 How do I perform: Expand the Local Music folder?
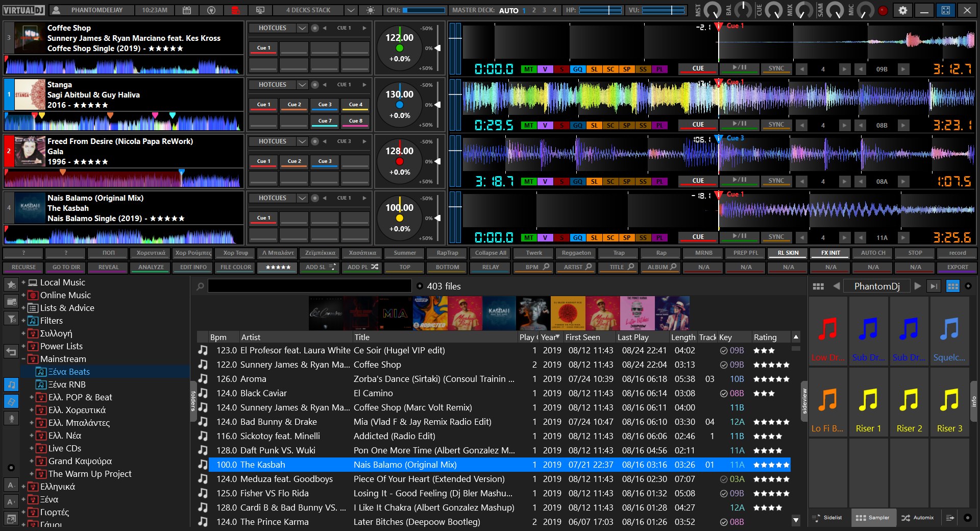[x=23, y=282]
